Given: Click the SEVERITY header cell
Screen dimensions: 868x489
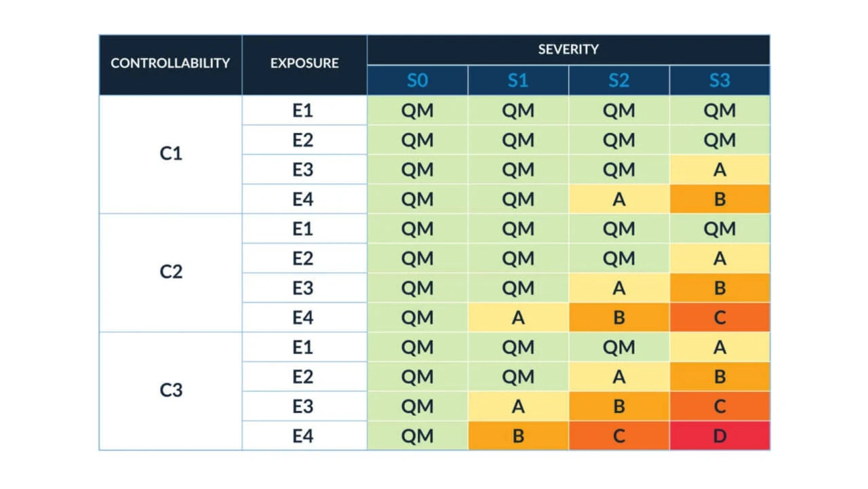Looking at the screenshot, I should coord(568,50).
